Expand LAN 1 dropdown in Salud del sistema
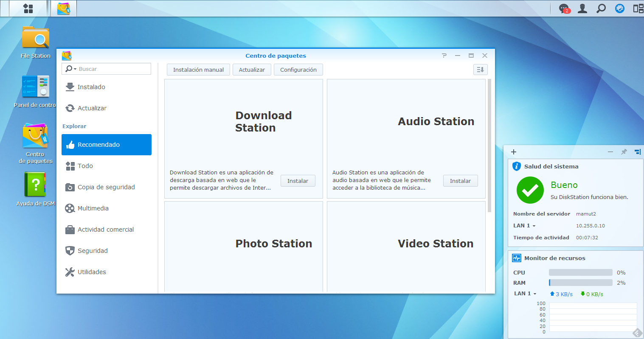 (x=534, y=226)
